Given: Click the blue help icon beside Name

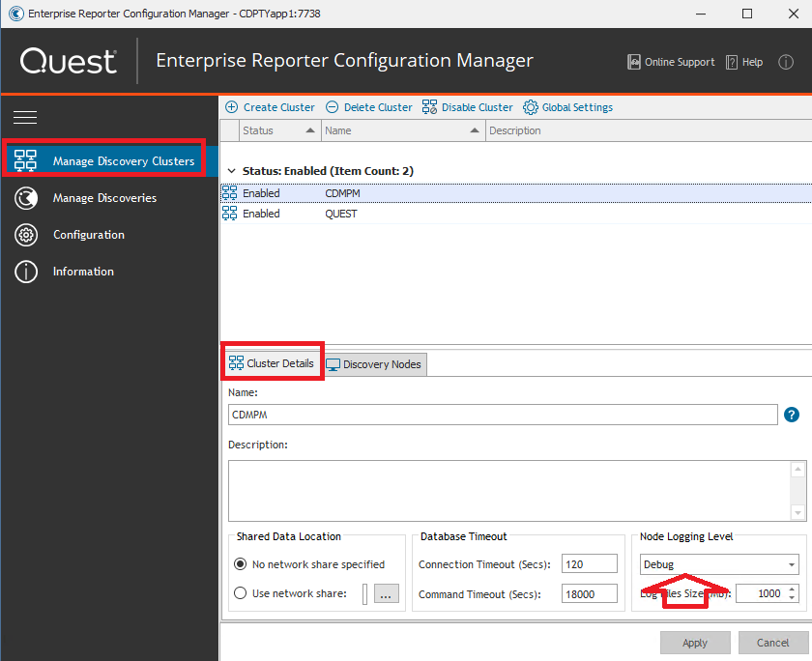Looking at the screenshot, I should tap(792, 415).
